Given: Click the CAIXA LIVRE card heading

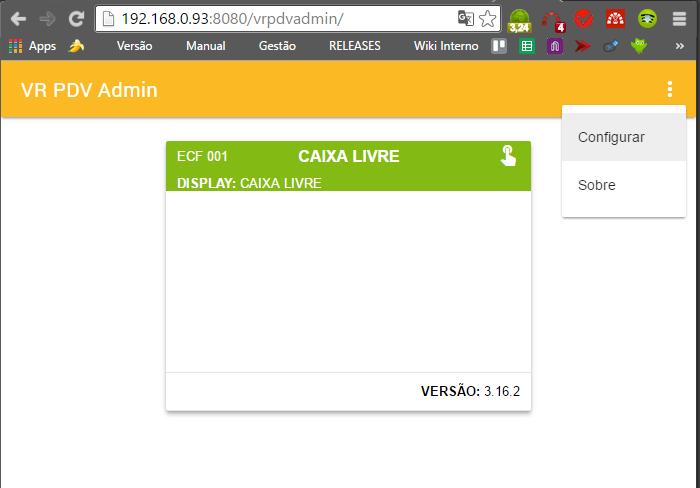Looking at the screenshot, I should coord(349,156).
